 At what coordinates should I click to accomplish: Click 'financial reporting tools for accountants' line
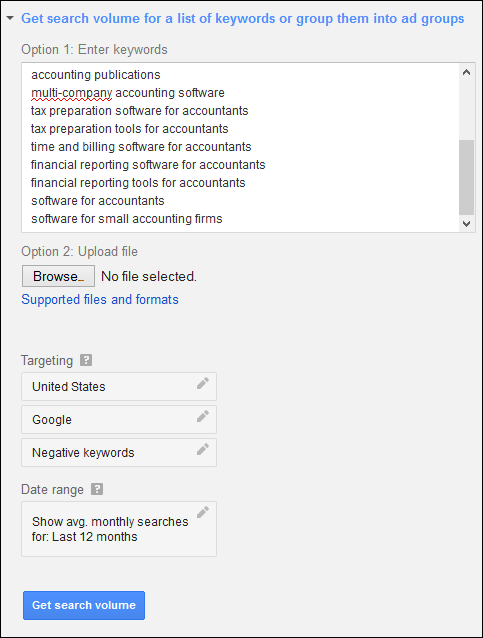(x=138, y=183)
